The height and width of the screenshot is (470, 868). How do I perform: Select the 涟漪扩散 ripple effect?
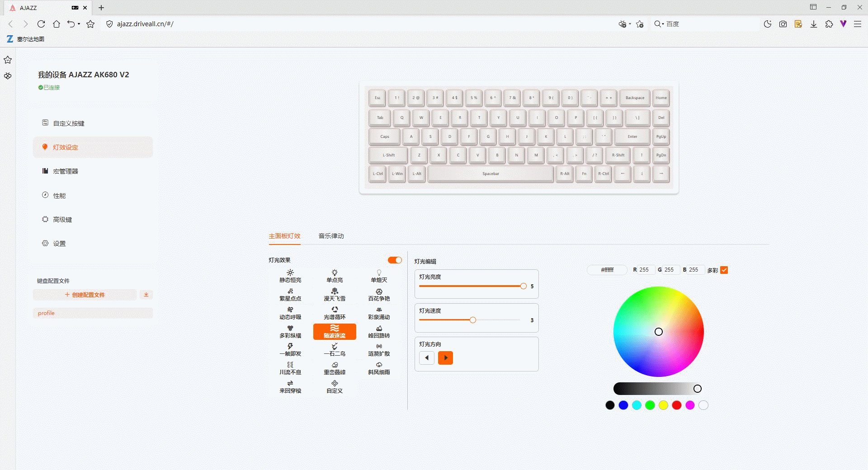379,350
